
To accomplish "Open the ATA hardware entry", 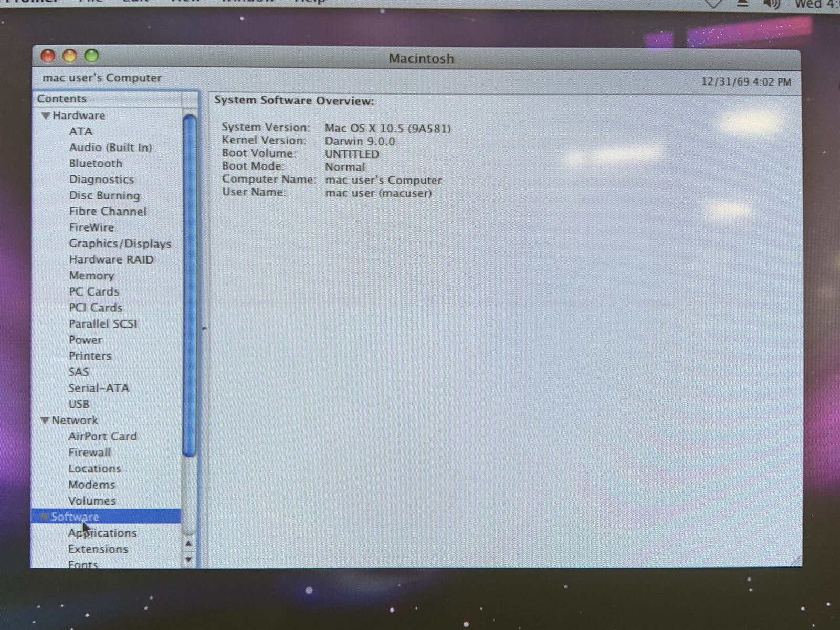I will pos(80,131).
